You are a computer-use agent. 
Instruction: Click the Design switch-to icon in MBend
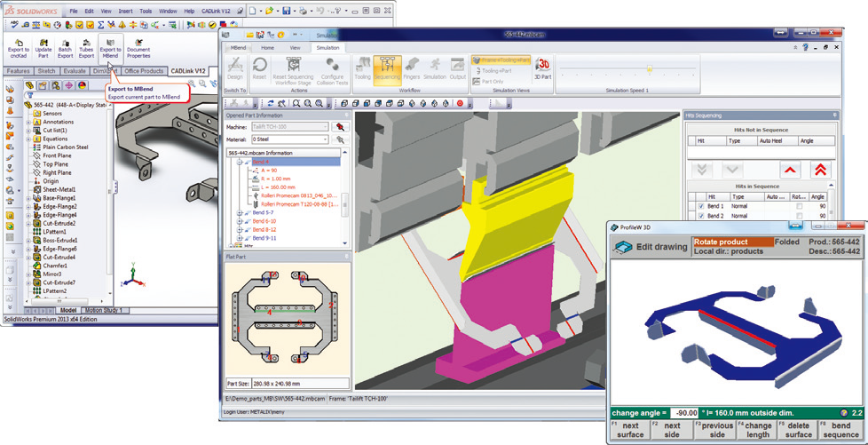tap(234, 69)
